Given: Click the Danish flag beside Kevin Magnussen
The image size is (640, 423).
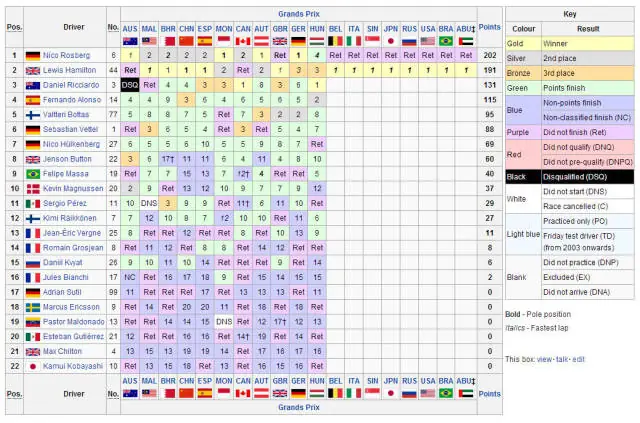Looking at the screenshot, I should [33, 189].
